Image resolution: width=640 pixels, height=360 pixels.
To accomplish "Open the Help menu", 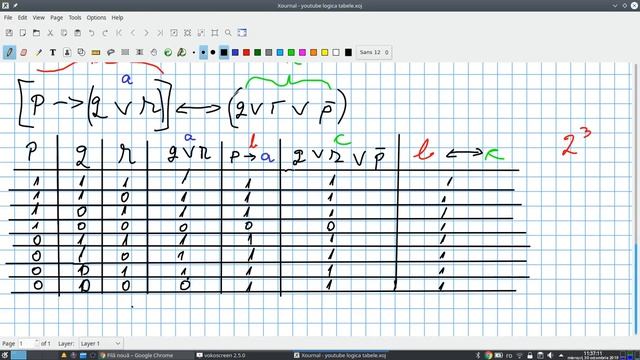I will (x=117, y=18).
